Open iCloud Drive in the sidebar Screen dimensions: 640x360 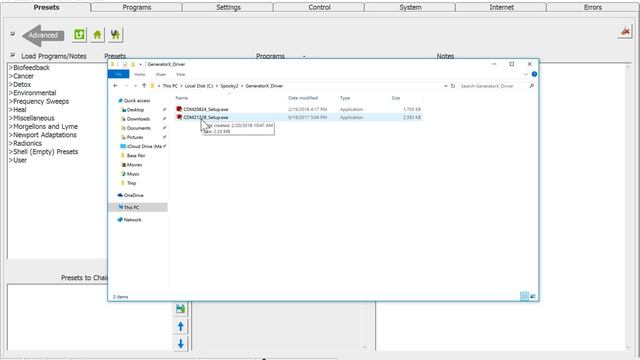pyautogui.click(x=141, y=146)
